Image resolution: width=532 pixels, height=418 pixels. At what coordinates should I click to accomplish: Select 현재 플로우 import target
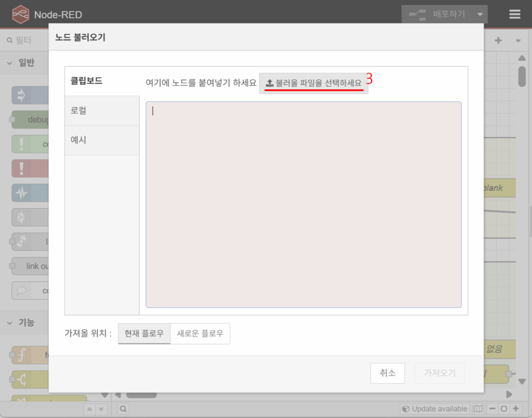point(144,334)
